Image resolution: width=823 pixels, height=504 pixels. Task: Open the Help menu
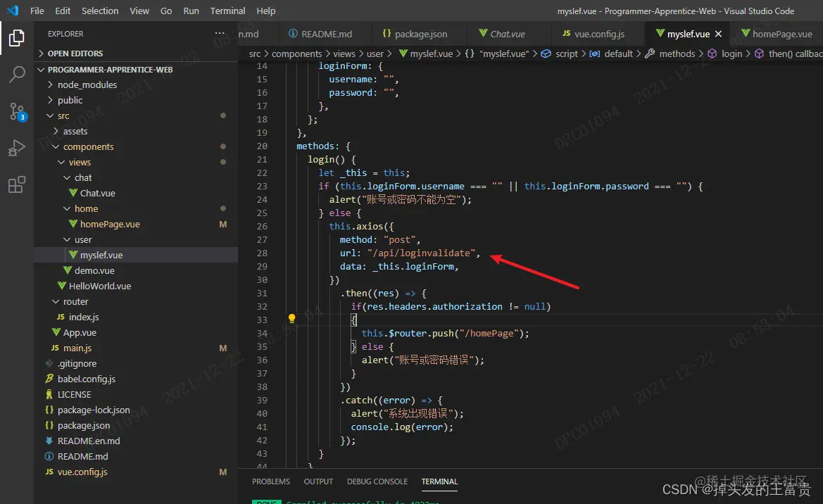(x=265, y=11)
